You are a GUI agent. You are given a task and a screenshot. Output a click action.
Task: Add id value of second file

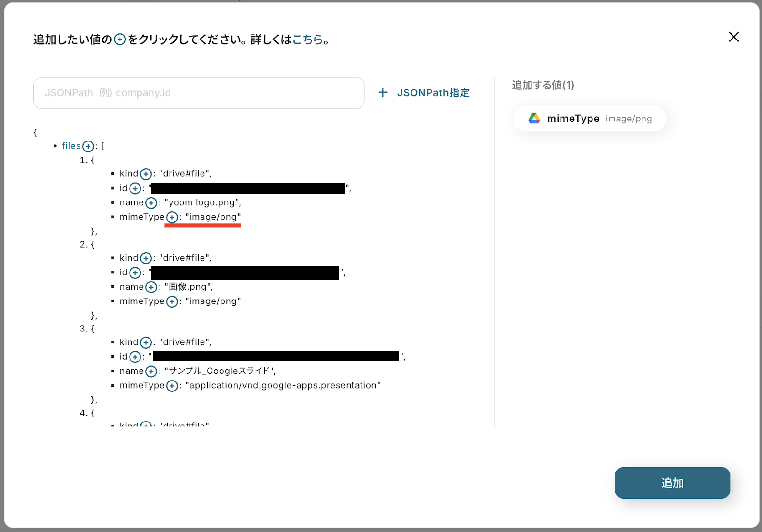click(135, 273)
